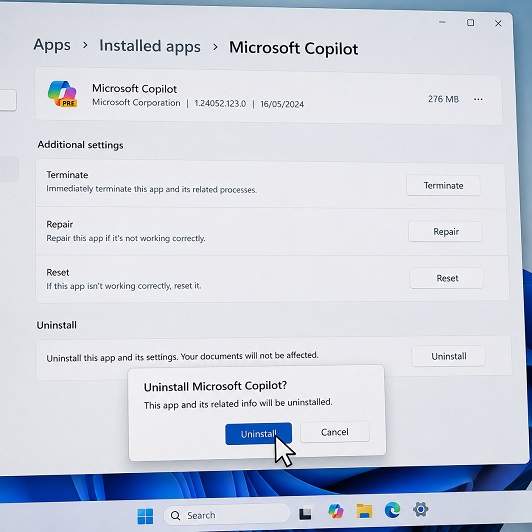
Task: Open the Windows Start menu
Action: coord(145,516)
